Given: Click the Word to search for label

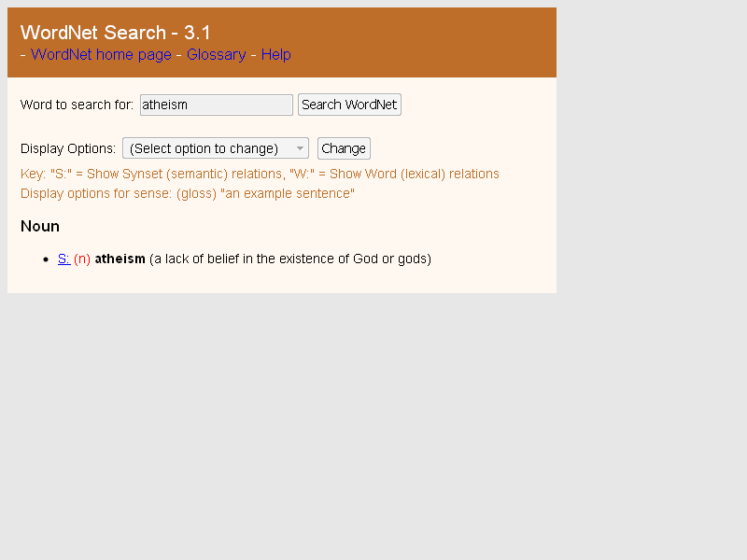Looking at the screenshot, I should tap(77, 105).
